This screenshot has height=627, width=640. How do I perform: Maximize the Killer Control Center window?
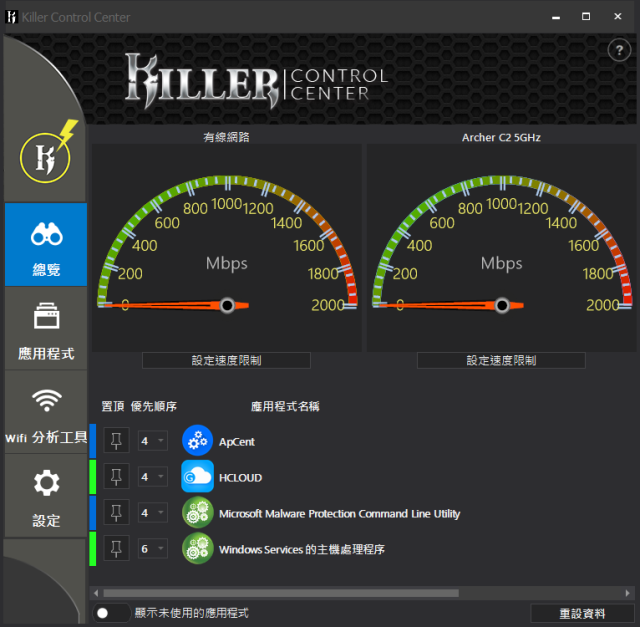586,17
